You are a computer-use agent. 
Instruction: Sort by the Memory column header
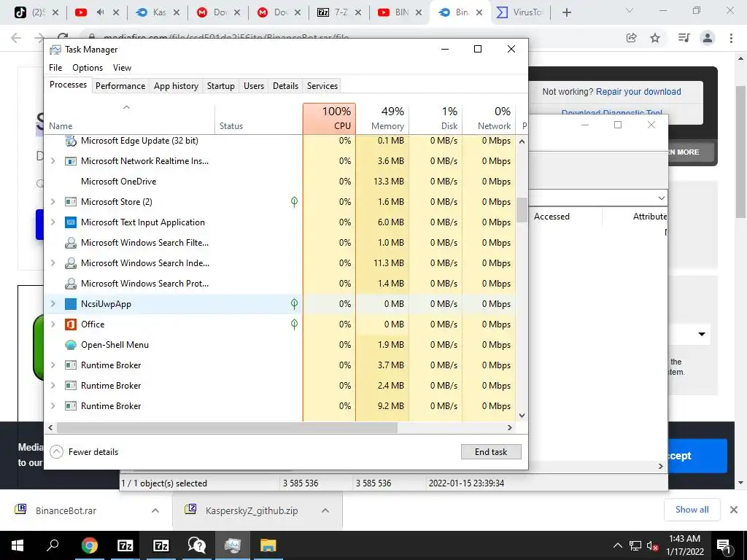click(x=382, y=119)
